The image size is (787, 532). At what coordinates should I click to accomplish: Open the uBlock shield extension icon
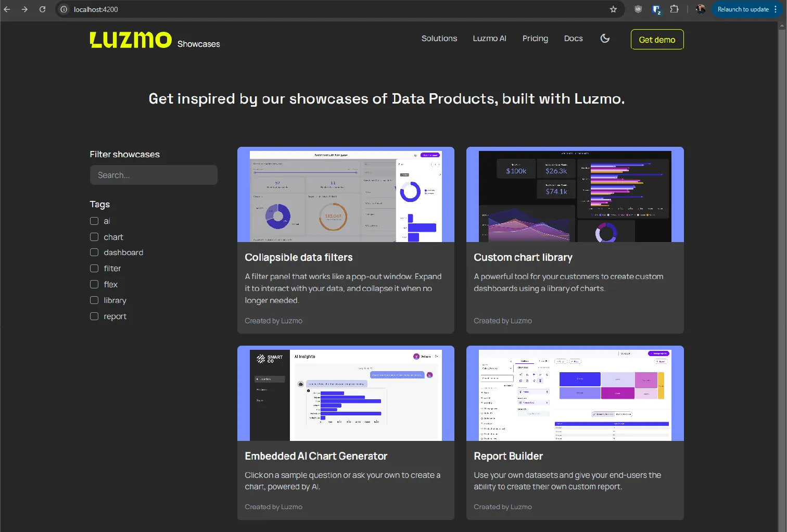pos(638,9)
